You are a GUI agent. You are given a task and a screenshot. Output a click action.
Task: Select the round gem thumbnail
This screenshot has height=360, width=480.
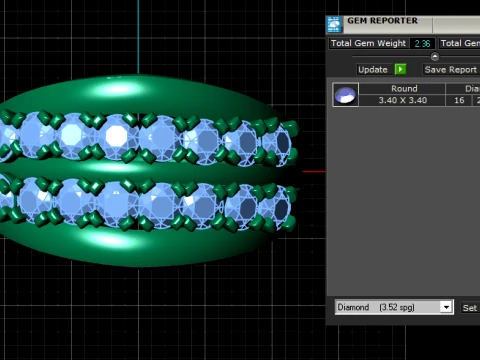coord(345,95)
